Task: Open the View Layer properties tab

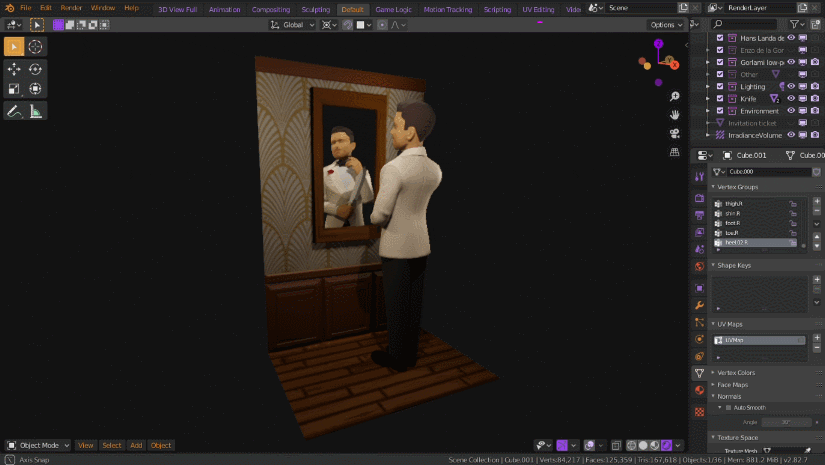Action: 699,232
